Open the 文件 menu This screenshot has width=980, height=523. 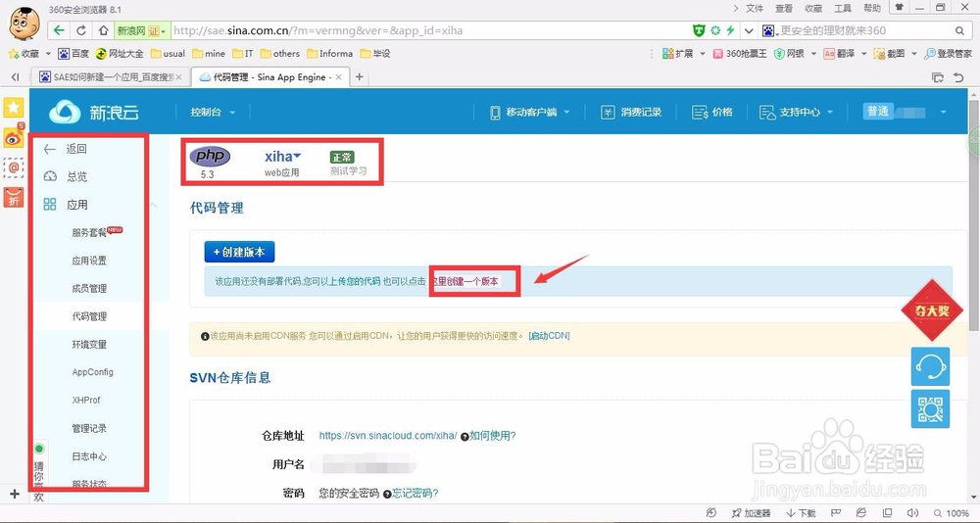[x=755, y=8]
